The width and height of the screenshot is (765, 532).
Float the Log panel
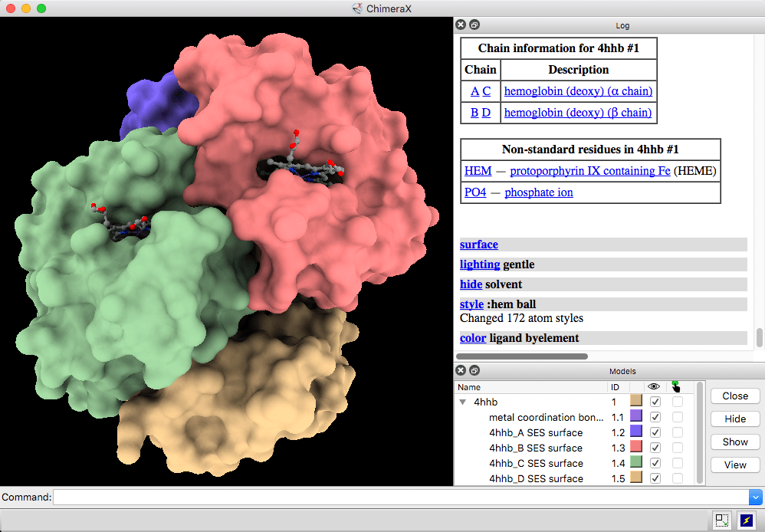[474, 25]
